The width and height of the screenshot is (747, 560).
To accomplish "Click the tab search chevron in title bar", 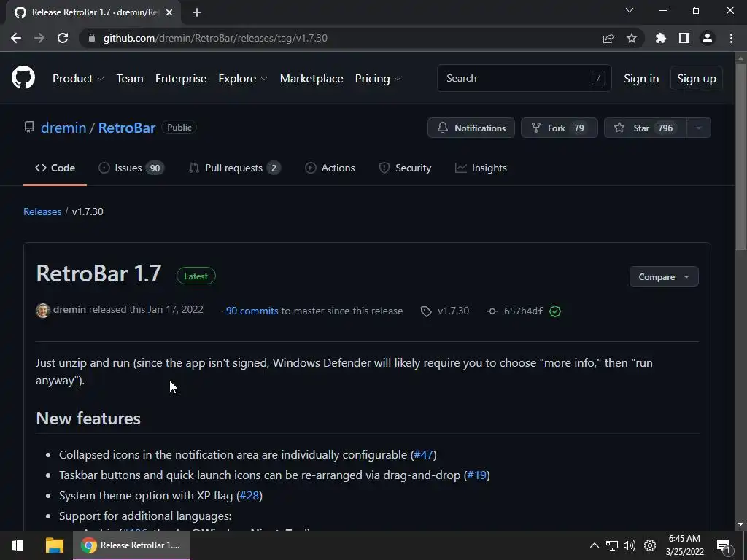I will (x=630, y=10).
